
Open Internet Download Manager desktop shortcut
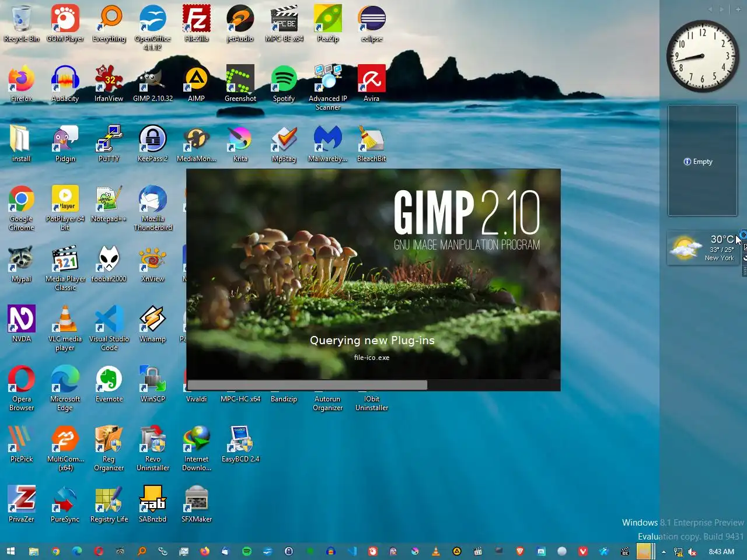(x=197, y=449)
